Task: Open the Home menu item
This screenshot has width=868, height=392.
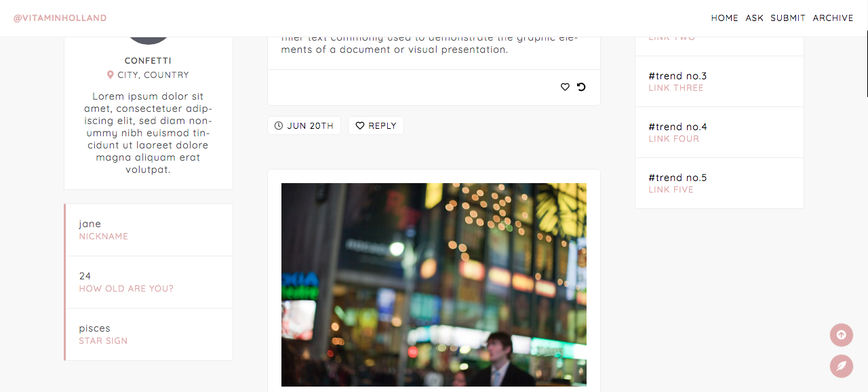Action: tap(725, 18)
